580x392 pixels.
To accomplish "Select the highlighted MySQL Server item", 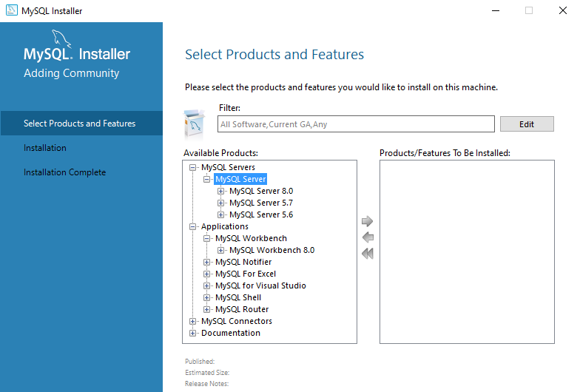I will click(240, 179).
